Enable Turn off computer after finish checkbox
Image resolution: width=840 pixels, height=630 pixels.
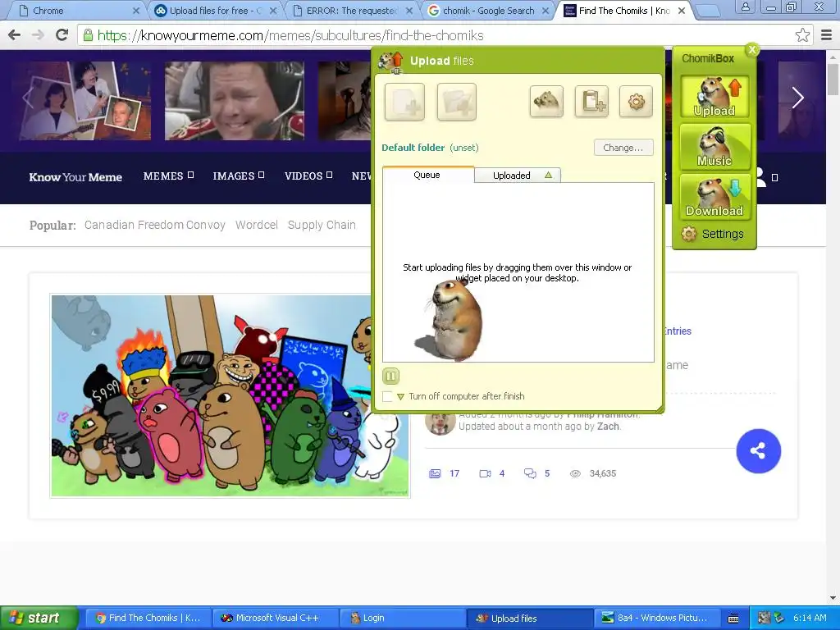(387, 396)
